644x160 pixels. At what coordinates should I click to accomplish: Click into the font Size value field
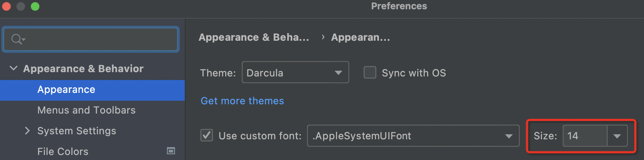pos(585,136)
